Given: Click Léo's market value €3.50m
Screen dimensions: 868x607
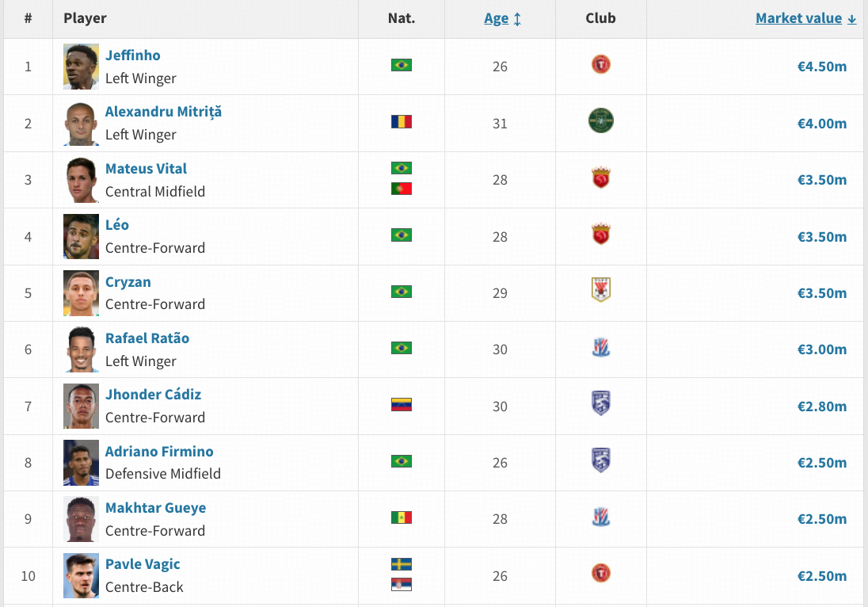Looking at the screenshot, I should coord(821,237).
